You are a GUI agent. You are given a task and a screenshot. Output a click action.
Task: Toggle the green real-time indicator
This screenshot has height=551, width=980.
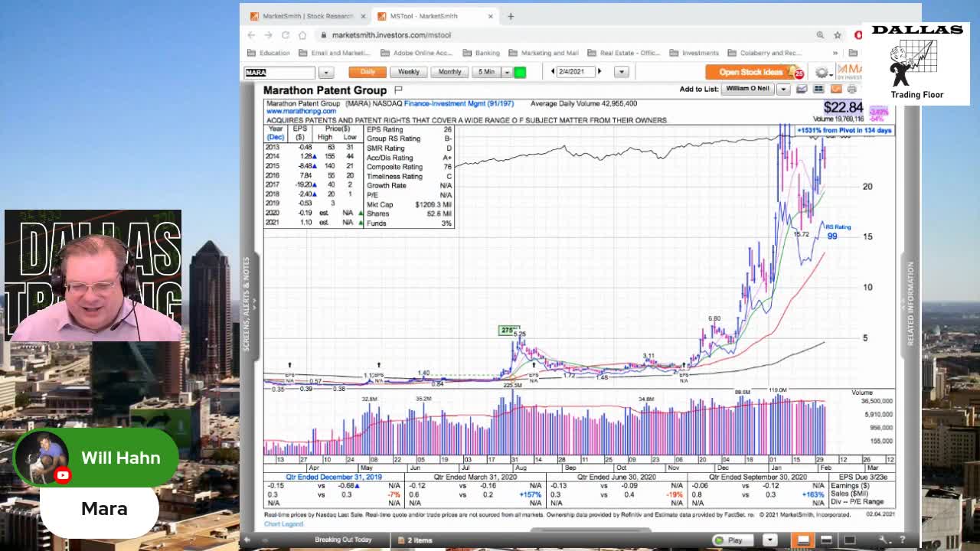pyautogui.click(x=520, y=72)
